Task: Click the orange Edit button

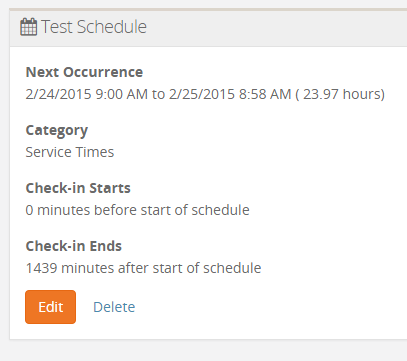Action: (50, 307)
